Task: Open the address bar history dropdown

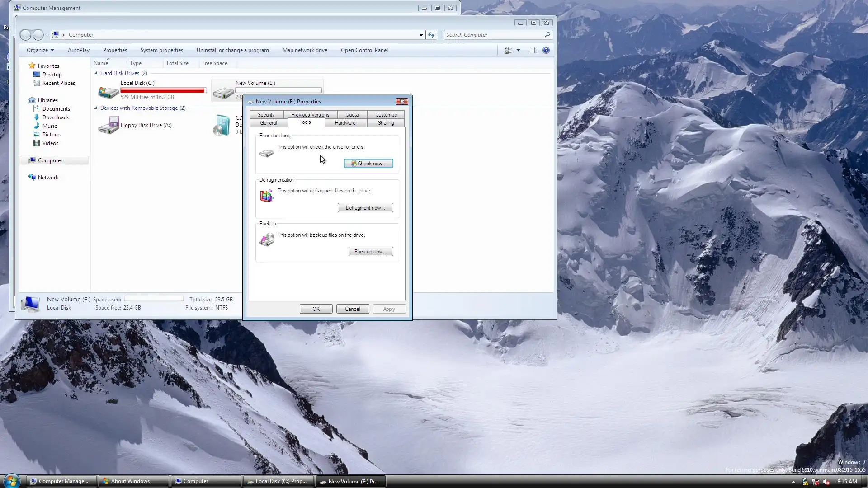Action: coord(421,35)
